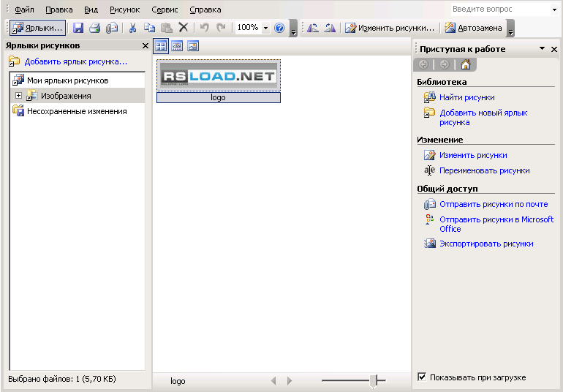Open the Сервис menu
Screen dimensions: 563x392
(165, 10)
